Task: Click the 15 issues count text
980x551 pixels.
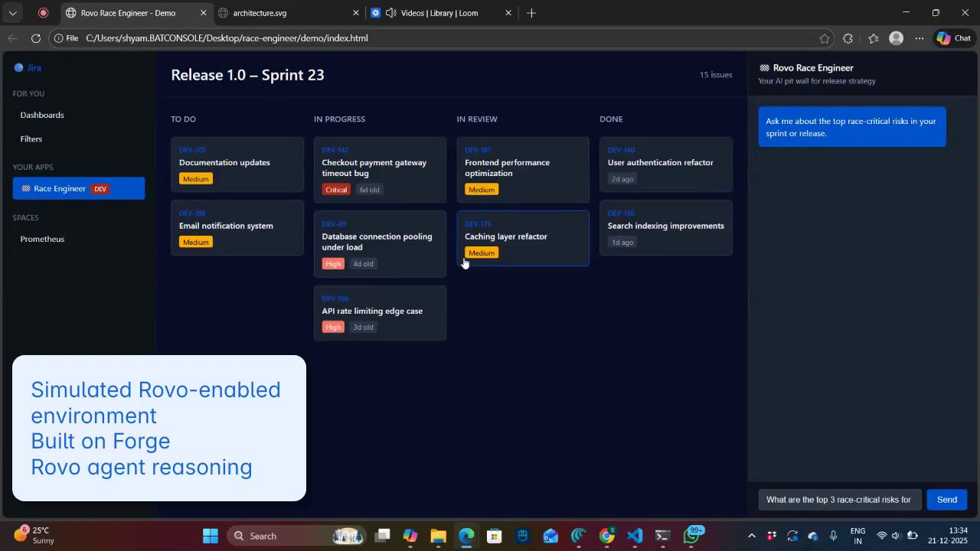Action: [x=716, y=75]
